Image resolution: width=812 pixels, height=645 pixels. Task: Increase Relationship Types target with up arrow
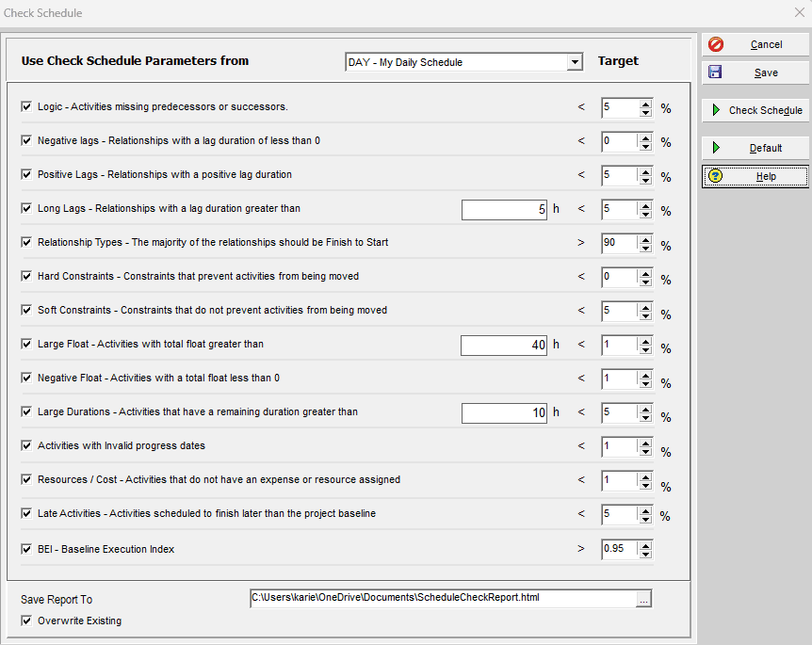[x=645, y=238]
